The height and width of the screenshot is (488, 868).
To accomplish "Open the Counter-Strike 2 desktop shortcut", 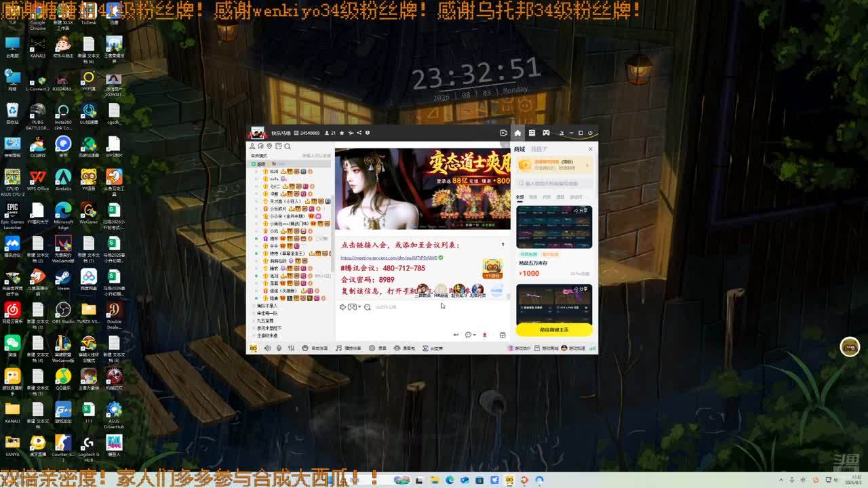I will [63, 448].
